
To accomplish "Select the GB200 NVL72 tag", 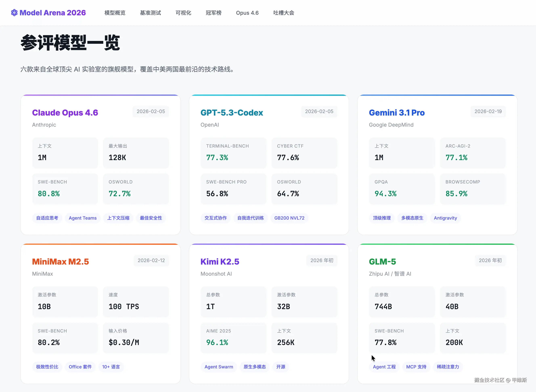I will pyautogui.click(x=289, y=218).
